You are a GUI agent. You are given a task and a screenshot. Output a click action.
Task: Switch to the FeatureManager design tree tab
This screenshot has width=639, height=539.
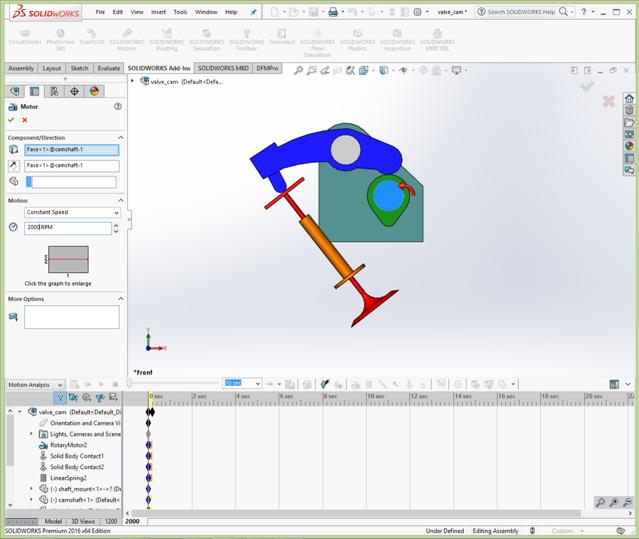point(15,91)
